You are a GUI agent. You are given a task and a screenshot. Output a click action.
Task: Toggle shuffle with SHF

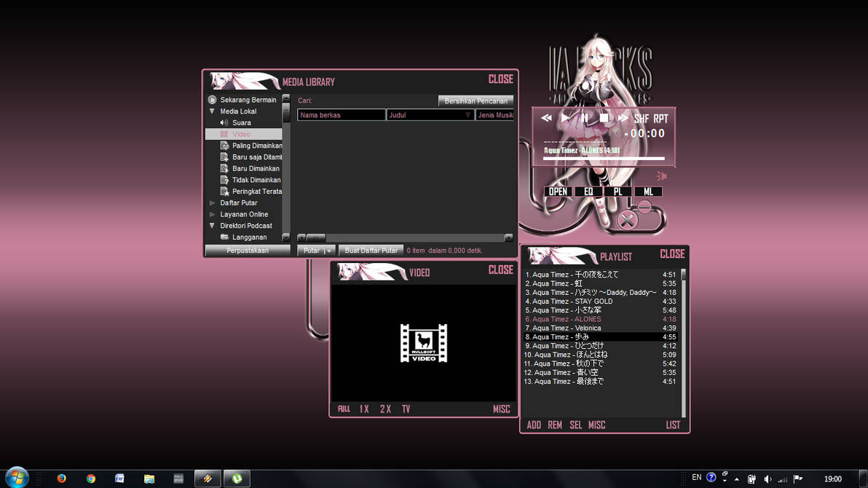pyautogui.click(x=642, y=119)
